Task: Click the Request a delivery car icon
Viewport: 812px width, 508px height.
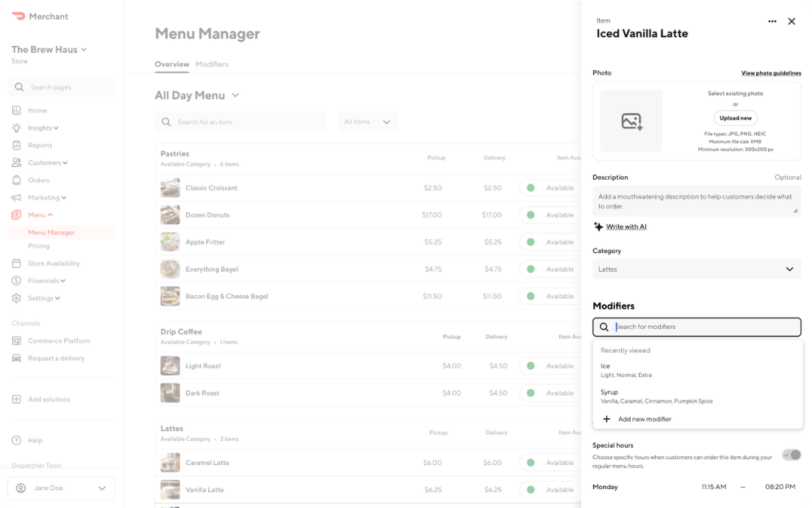Action: (x=17, y=358)
